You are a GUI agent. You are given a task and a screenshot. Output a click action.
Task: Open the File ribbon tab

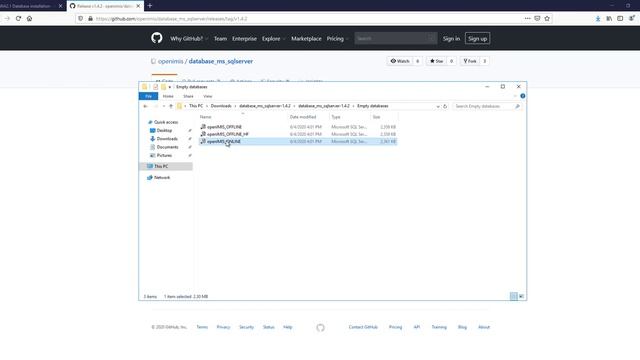click(149, 96)
